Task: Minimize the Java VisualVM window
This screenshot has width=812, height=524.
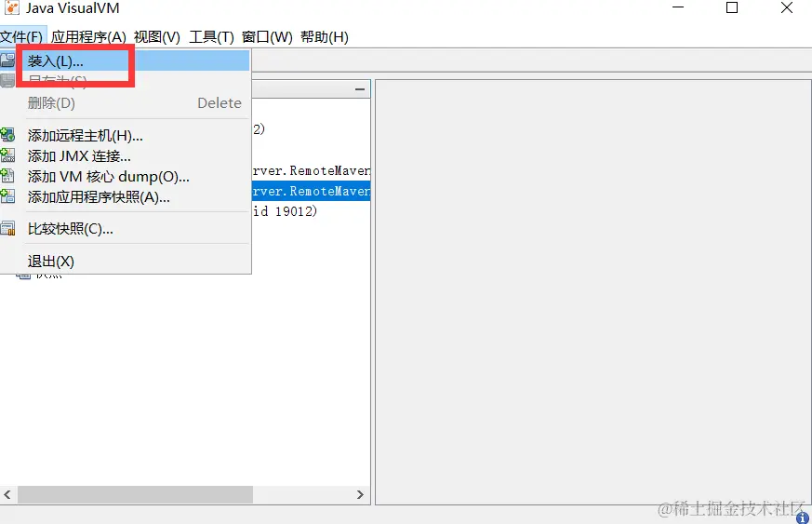Action: tap(678, 7)
